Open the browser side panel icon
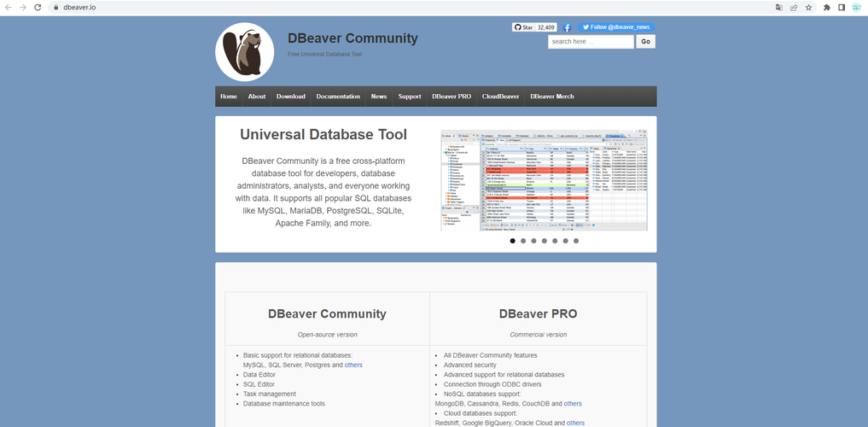 coord(842,8)
